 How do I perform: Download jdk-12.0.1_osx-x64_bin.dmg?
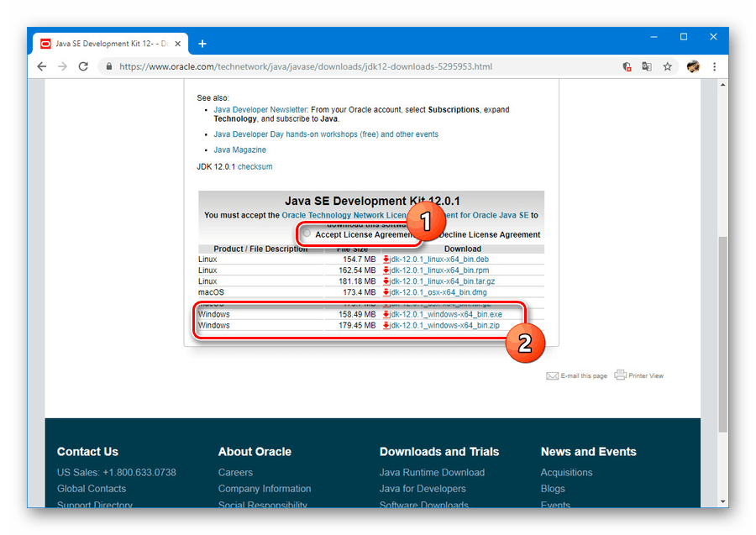(x=438, y=292)
